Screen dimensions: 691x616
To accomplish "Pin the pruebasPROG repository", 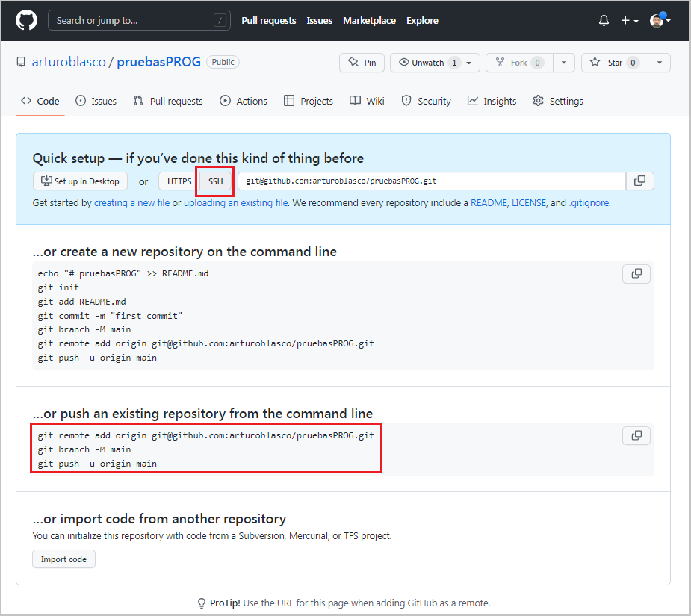I will coord(362,63).
